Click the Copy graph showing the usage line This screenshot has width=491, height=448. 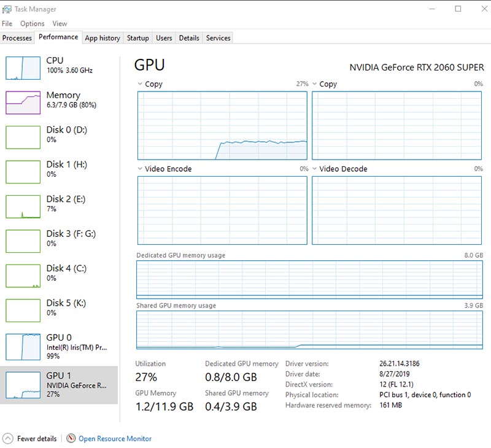(x=222, y=126)
